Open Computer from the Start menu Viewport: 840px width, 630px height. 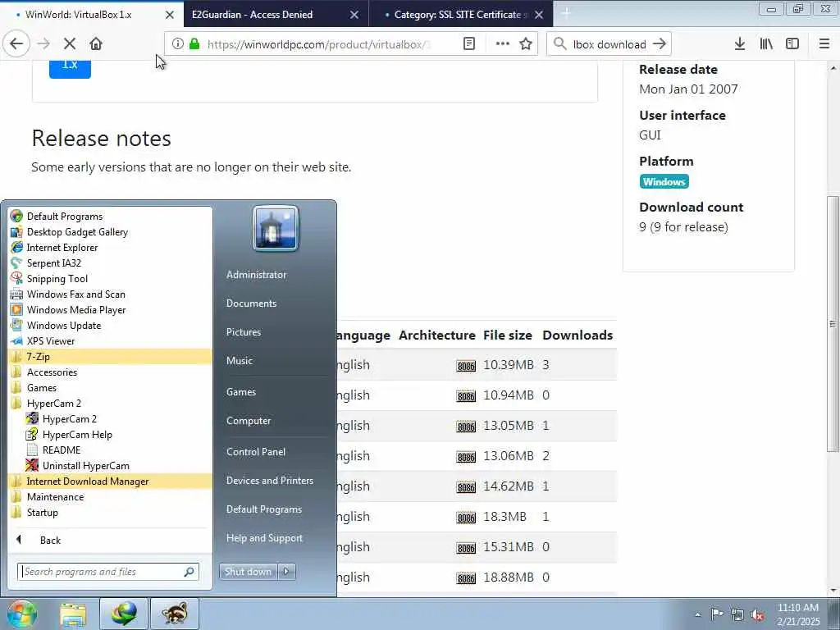click(249, 421)
